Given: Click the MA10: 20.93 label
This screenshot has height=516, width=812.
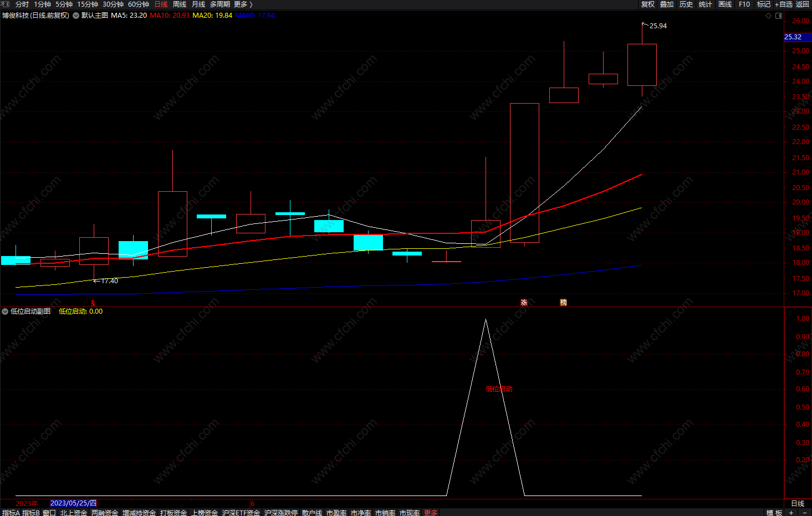Looking at the screenshot, I should tap(170, 16).
